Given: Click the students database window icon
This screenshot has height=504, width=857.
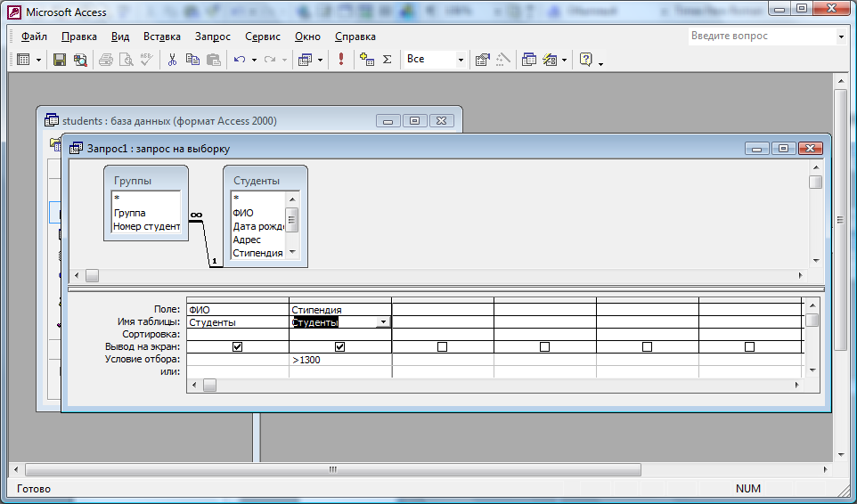Looking at the screenshot, I should click(x=52, y=121).
